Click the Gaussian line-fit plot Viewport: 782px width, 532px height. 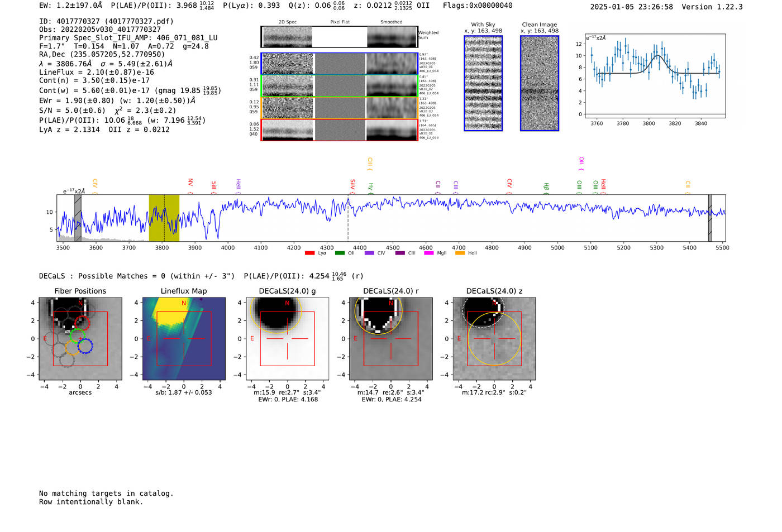(x=655, y=76)
